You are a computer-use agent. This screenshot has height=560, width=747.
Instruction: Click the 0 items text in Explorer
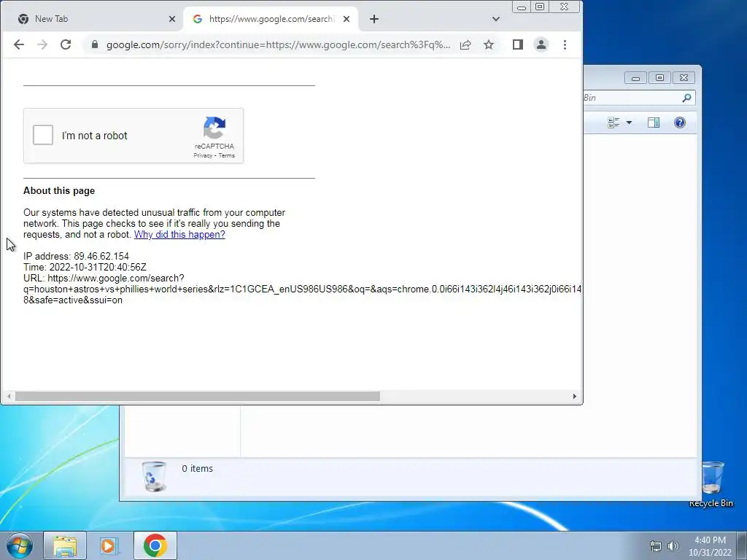pos(197,469)
